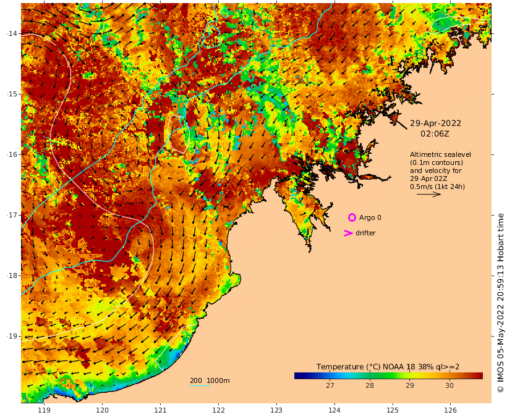The width and height of the screenshot is (507, 420).
Task: Click the latitude label -18
Action: tap(12, 275)
